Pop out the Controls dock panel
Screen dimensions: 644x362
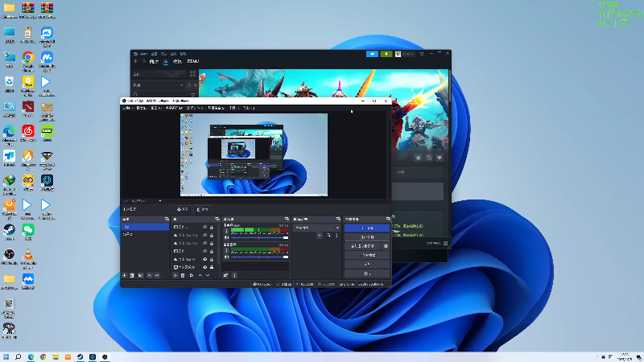tap(388, 219)
